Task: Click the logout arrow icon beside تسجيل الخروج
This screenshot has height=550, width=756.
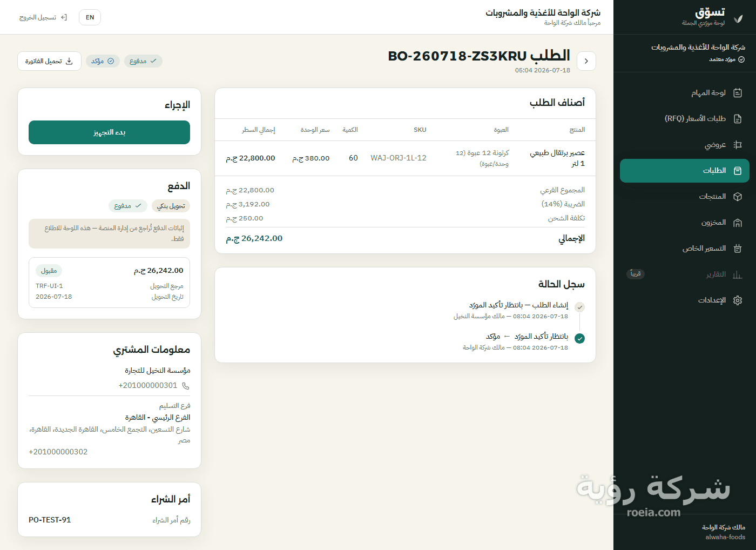Action: click(64, 17)
